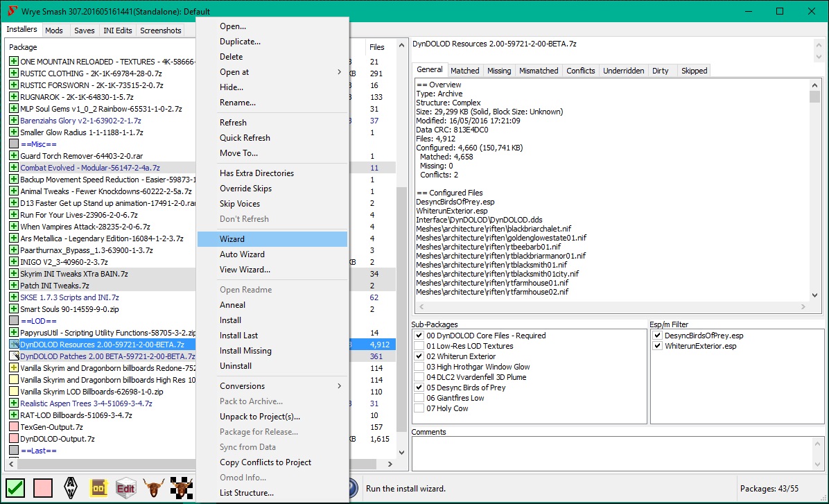The width and height of the screenshot is (829, 504).
Task: Uncheck 02 Whiterun Exterior sub-package
Action: pos(419,356)
